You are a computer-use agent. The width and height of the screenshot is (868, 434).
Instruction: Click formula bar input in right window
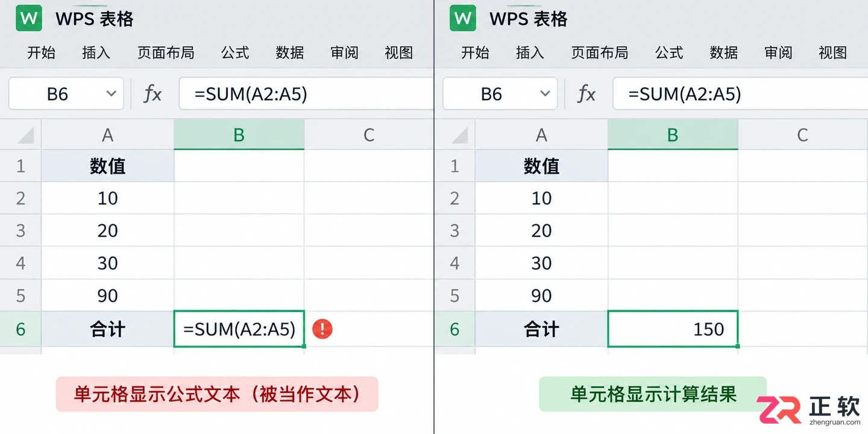click(740, 94)
